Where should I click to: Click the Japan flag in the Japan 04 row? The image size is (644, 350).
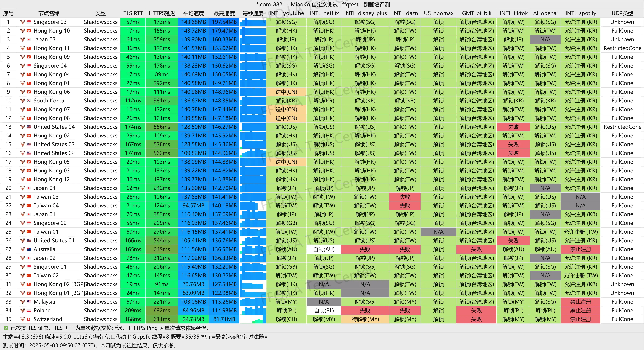(29, 188)
